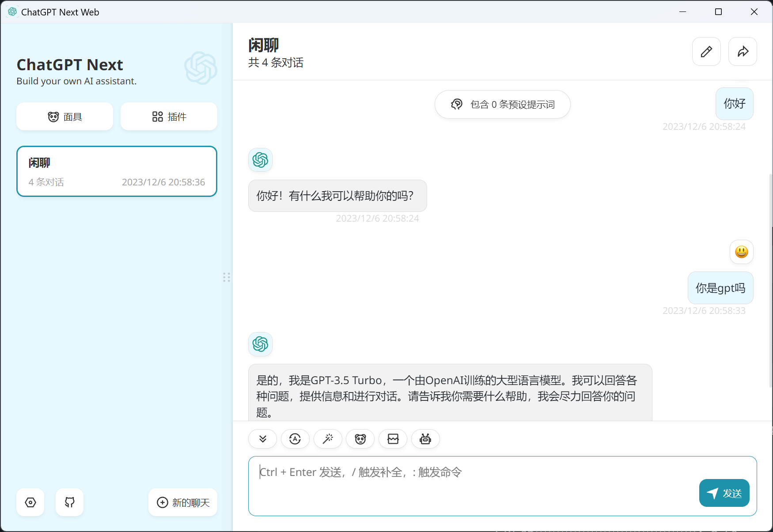Viewport: 773px width, 532px height.
Task: Minimize the ChatGPT Next Web window
Action: tap(683, 12)
